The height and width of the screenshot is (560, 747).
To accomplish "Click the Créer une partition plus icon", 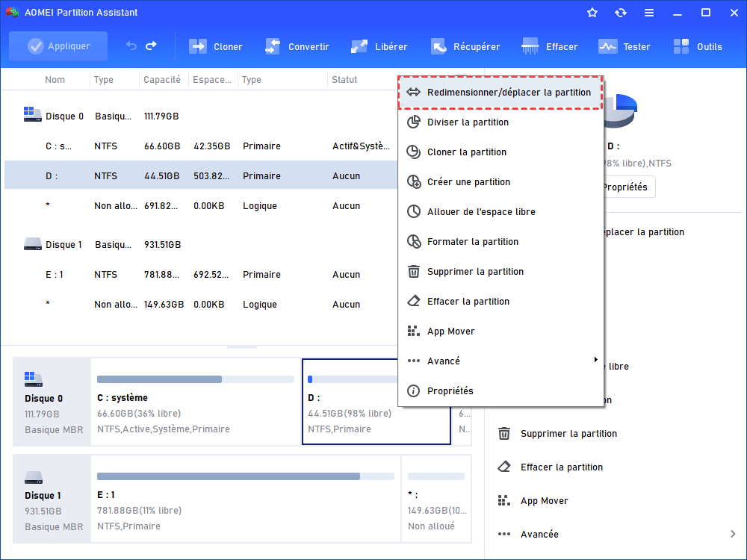I will (414, 182).
